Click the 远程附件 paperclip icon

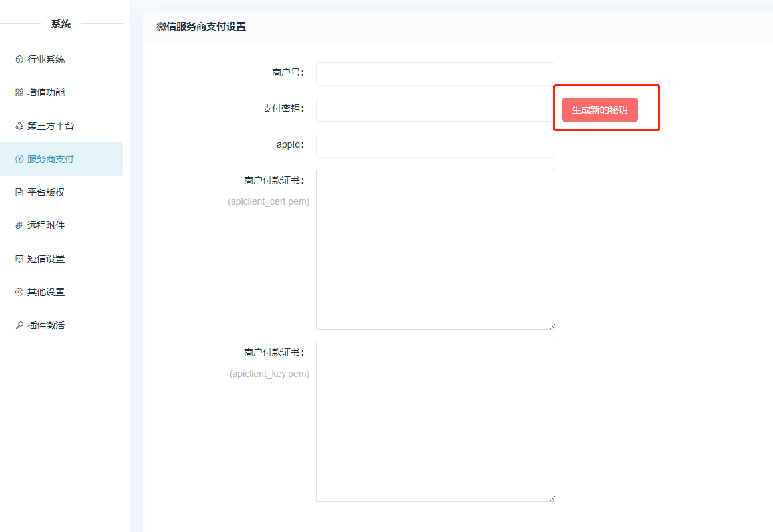coord(19,225)
